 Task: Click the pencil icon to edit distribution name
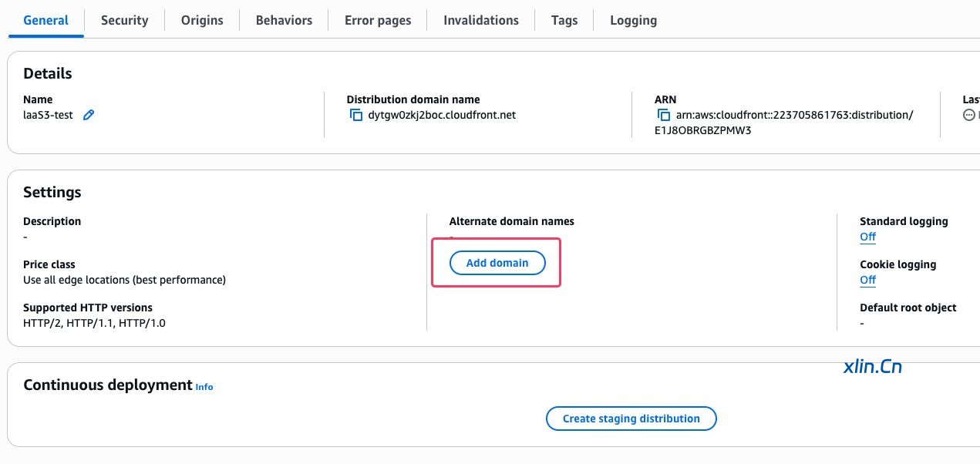[x=89, y=115]
